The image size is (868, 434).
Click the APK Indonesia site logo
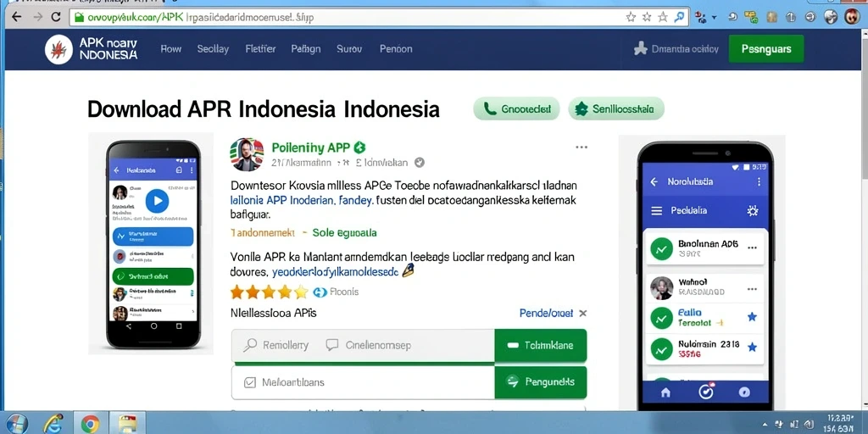click(x=58, y=48)
